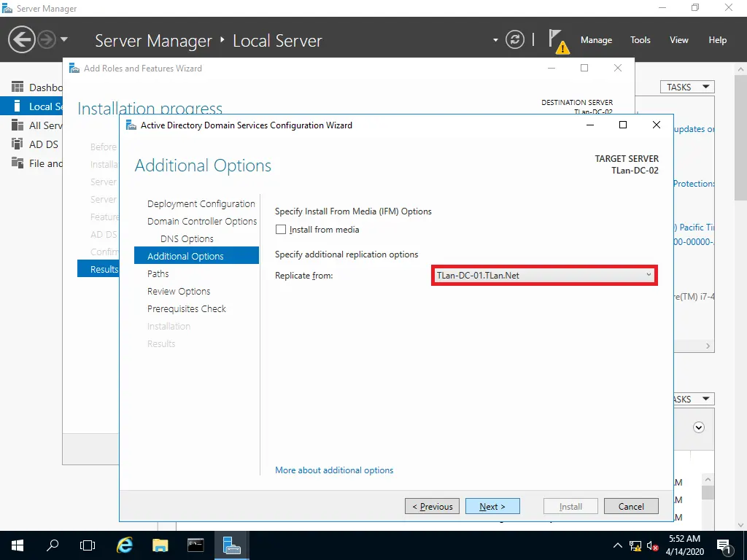The image size is (747, 560).
Task: Open the Help menu
Action: point(718,40)
